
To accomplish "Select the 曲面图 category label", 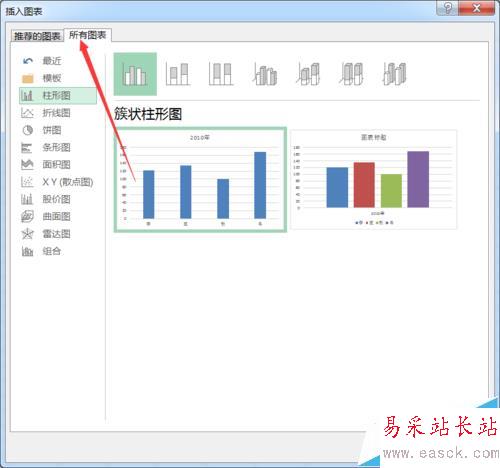I will (x=57, y=217).
